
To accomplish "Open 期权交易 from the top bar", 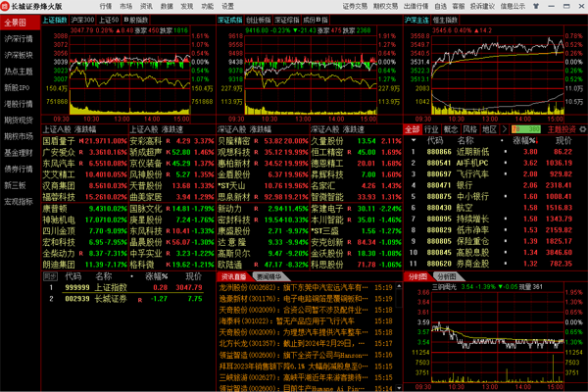I will click(x=385, y=7).
